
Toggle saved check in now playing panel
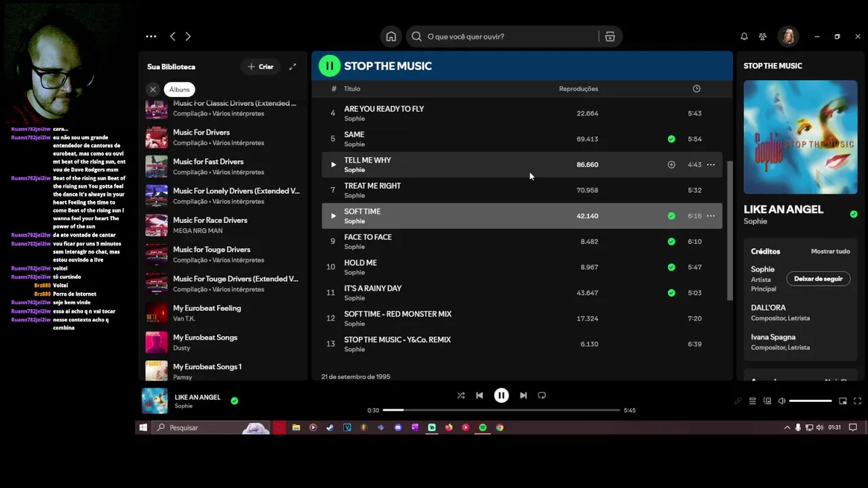(x=853, y=214)
